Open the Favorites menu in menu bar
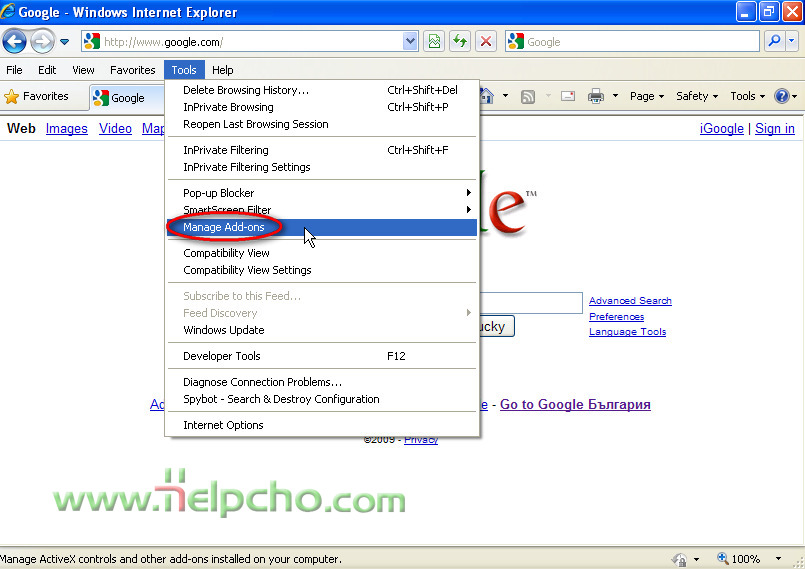805x569 pixels. pos(132,70)
